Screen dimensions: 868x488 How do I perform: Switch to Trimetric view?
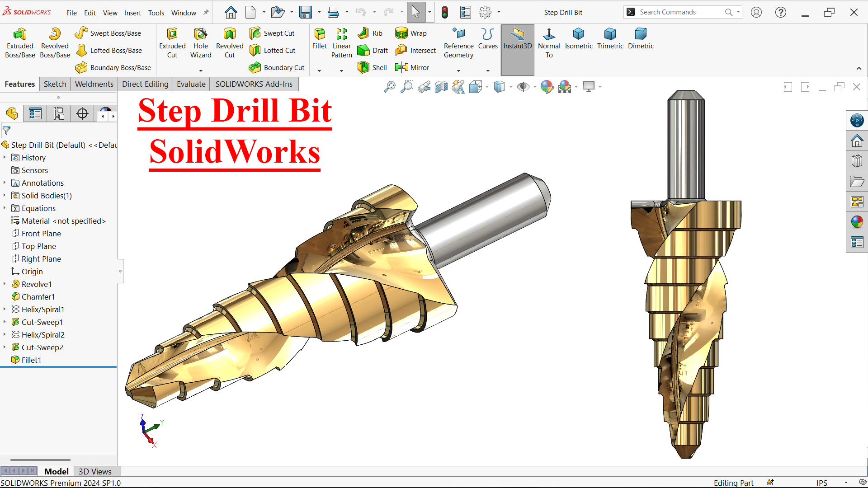point(610,38)
